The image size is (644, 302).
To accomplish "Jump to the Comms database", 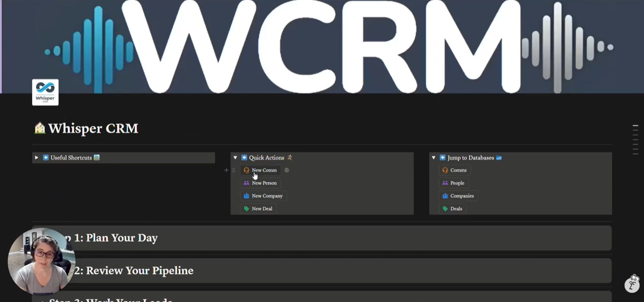I will click(x=454, y=170).
